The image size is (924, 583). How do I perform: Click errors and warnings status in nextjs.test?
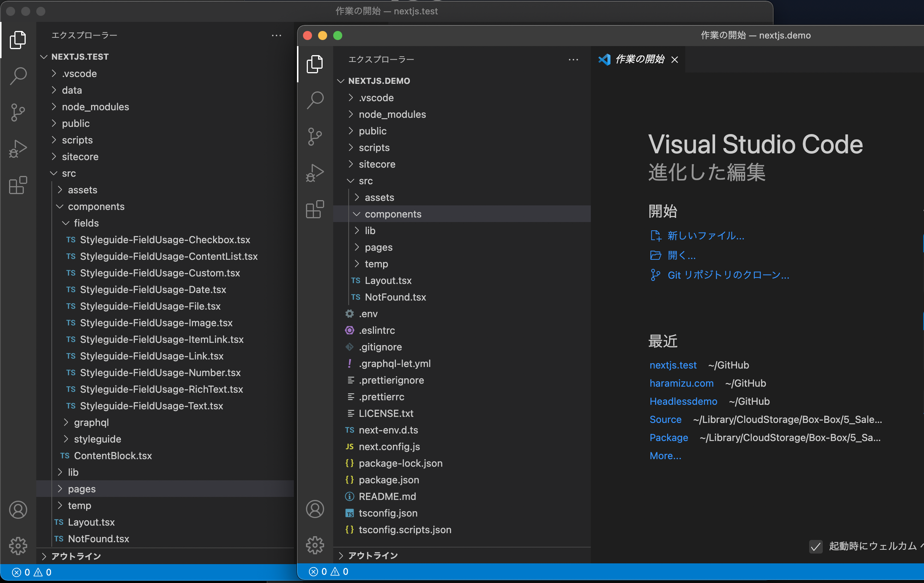click(x=32, y=572)
